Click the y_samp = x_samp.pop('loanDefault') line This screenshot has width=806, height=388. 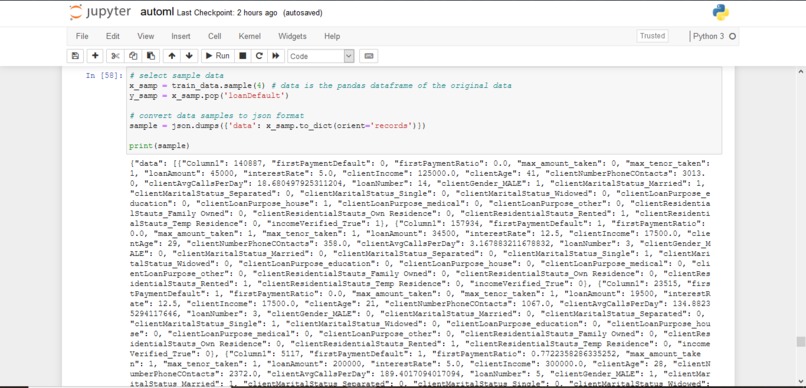click(x=209, y=96)
